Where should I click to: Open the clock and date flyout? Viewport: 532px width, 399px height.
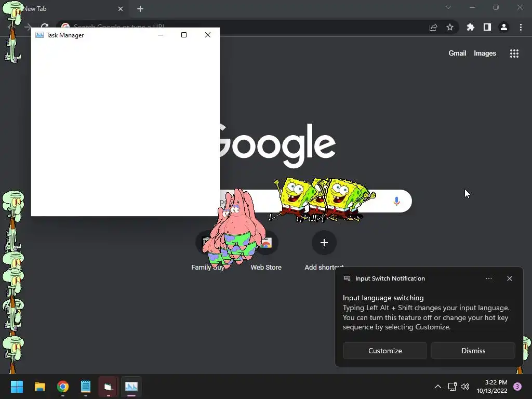492,387
